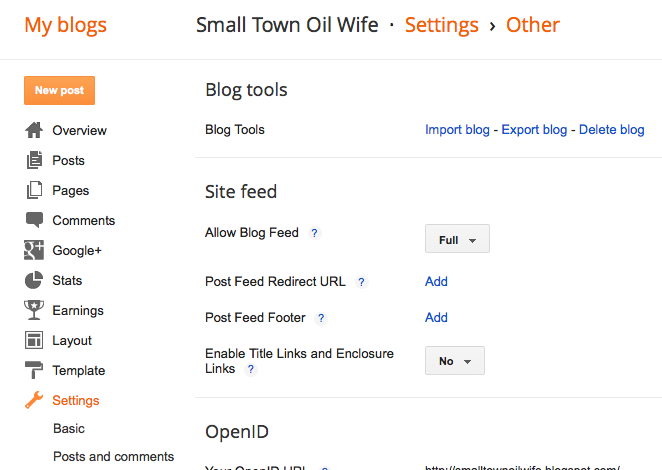The height and width of the screenshot is (470, 662).
Task: Click the Delete blog link
Action: (x=611, y=130)
